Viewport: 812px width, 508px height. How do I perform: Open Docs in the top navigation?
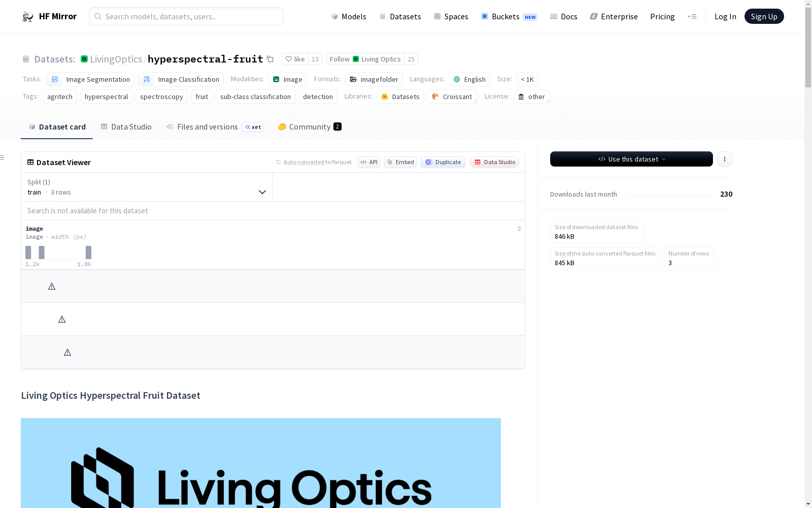click(x=563, y=17)
